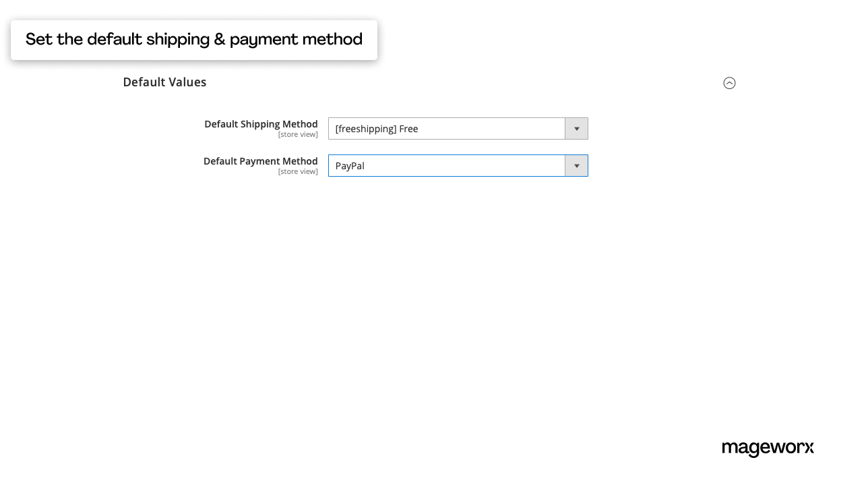This screenshot has width=868, height=491.
Task: Click the "Set the default shipping" title banner
Action: (x=193, y=40)
